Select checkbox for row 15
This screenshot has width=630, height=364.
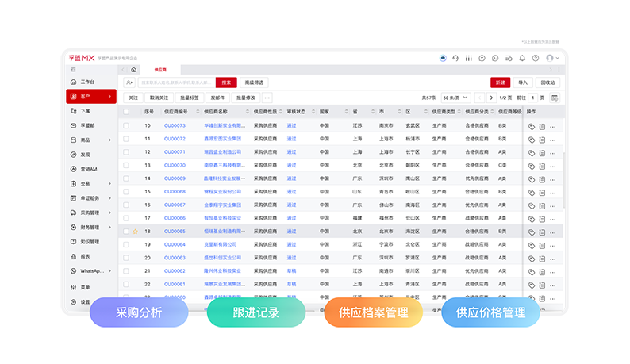(x=126, y=192)
